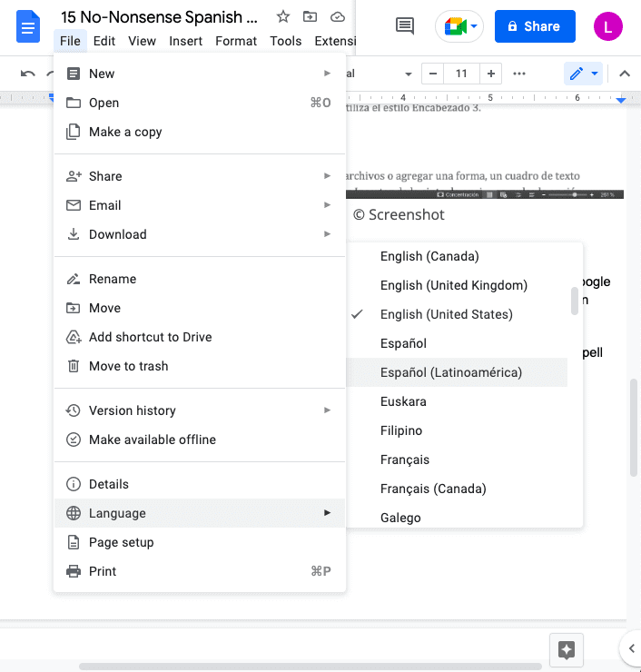Select Make a copy
This screenshot has width=641, height=672.
click(x=200, y=132)
